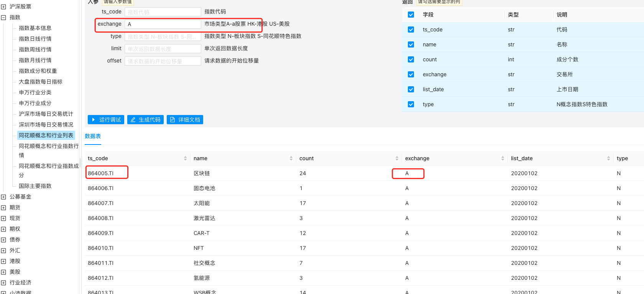This screenshot has height=294, width=644.
Task: Toggle the select-all 字段 header checkbox
Action: pyautogui.click(x=411, y=15)
